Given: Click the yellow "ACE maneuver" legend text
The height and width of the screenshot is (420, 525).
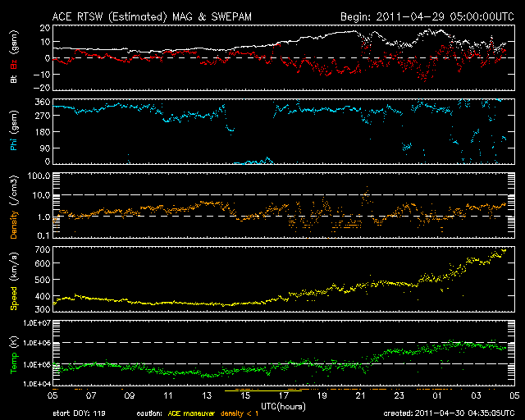Looking at the screenshot, I should pos(191,413).
